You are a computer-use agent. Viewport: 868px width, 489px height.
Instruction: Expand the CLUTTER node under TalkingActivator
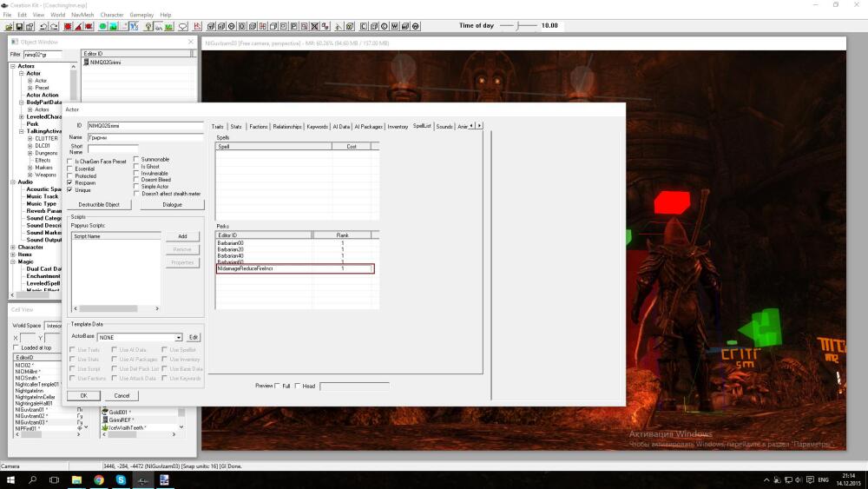30,138
